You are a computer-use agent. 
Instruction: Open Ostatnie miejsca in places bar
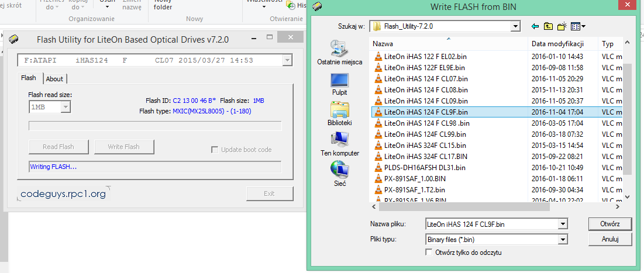[339, 53]
